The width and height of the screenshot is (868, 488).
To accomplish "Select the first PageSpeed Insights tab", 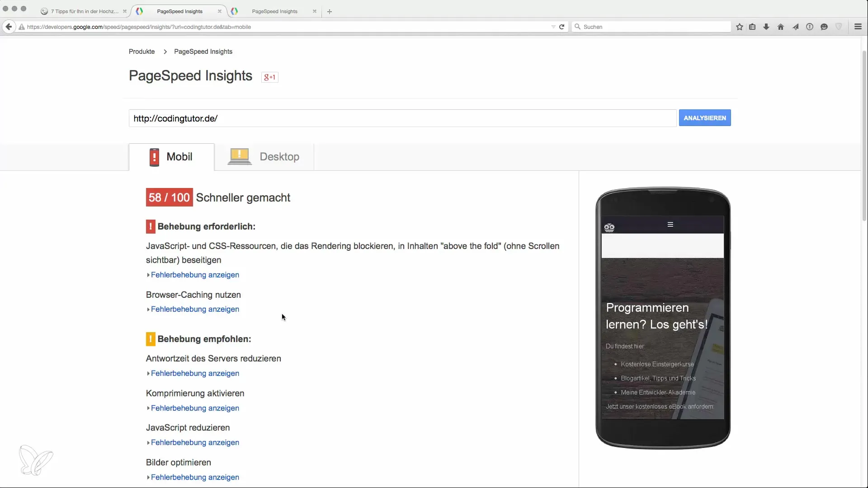I will [179, 11].
